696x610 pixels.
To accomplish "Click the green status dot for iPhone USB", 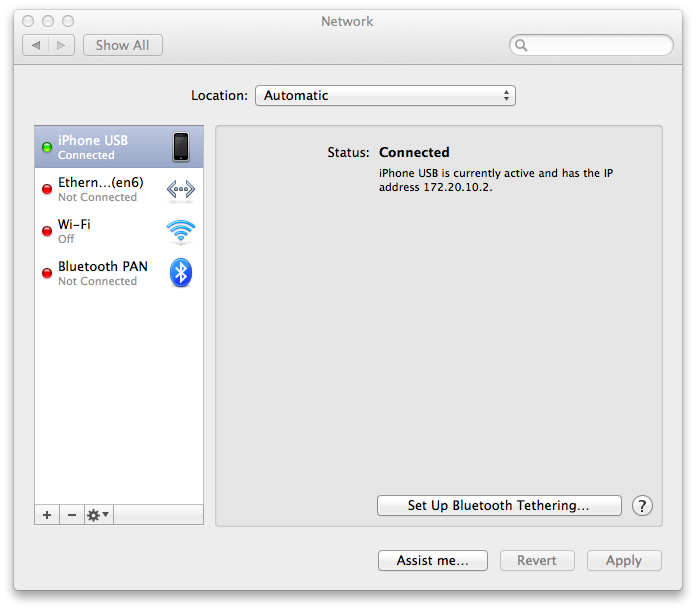I will click(x=47, y=147).
